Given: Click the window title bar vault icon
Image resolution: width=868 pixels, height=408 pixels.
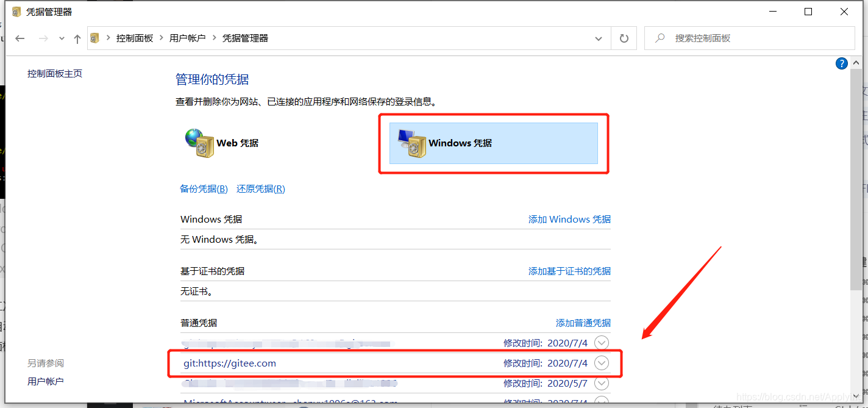Looking at the screenshot, I should point(17,11).
